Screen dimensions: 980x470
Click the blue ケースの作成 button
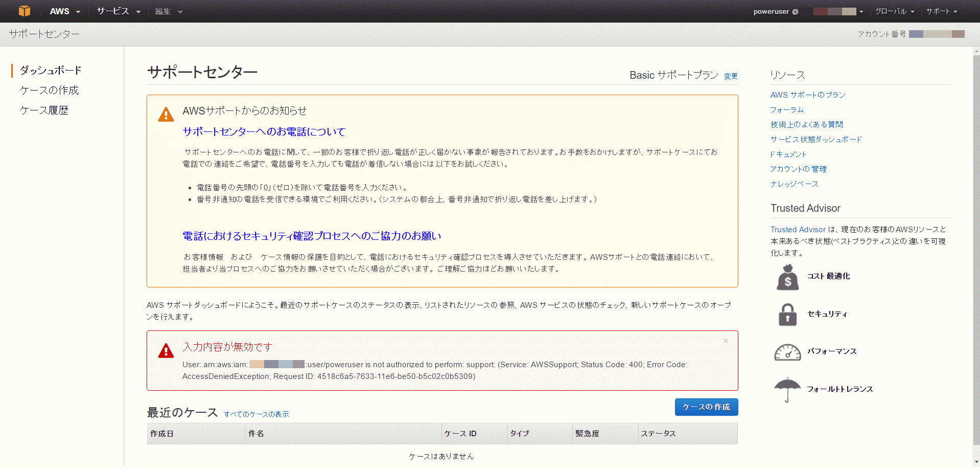coord(706,407)
